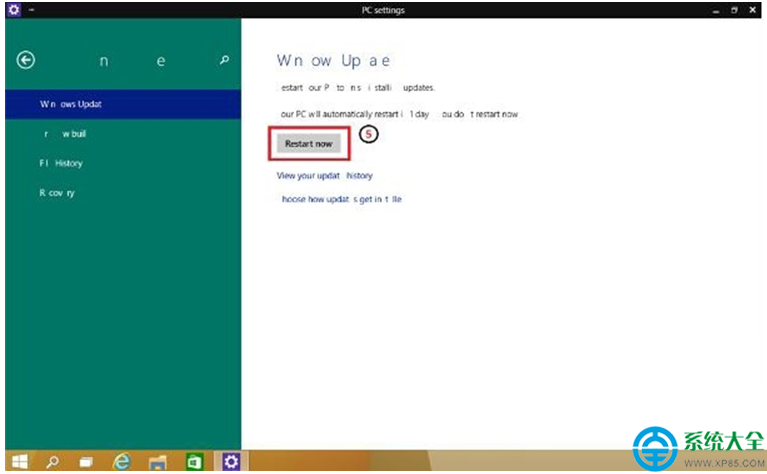
Task: Open the Windows Start button
Action: (20, 461)
